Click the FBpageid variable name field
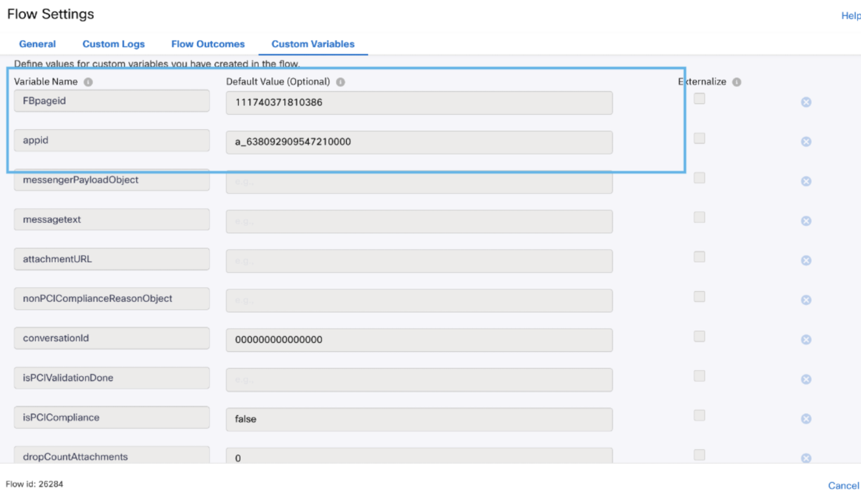The image size is (861, 504). 112,101
